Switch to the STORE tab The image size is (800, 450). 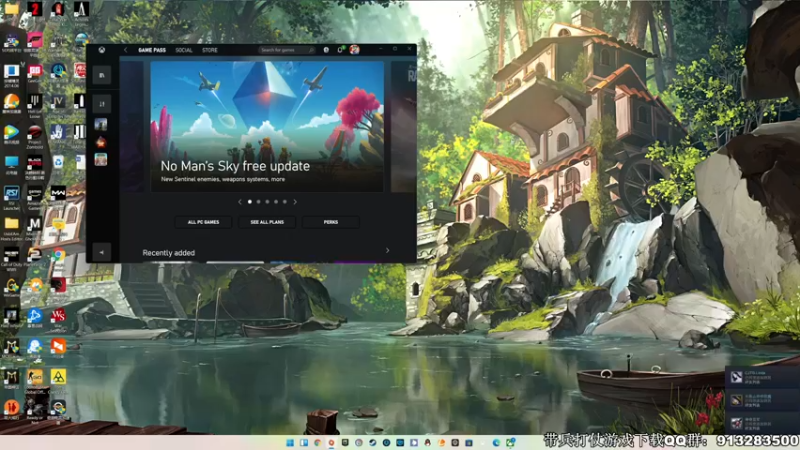pos(210,50)
